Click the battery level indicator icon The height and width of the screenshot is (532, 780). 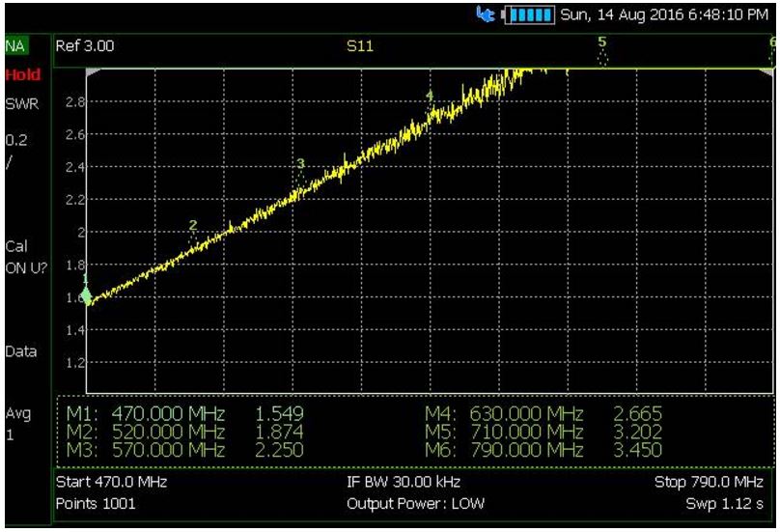point(528,14)
